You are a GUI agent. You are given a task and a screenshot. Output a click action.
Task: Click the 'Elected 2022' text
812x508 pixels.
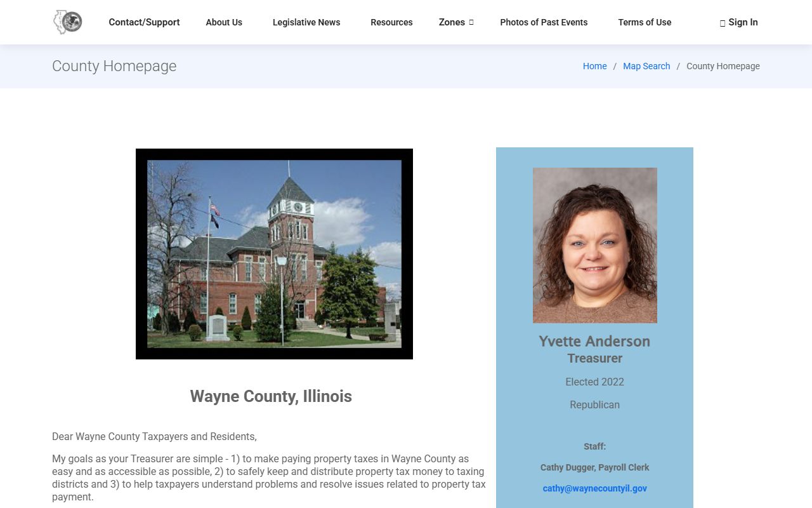[595, 382]
